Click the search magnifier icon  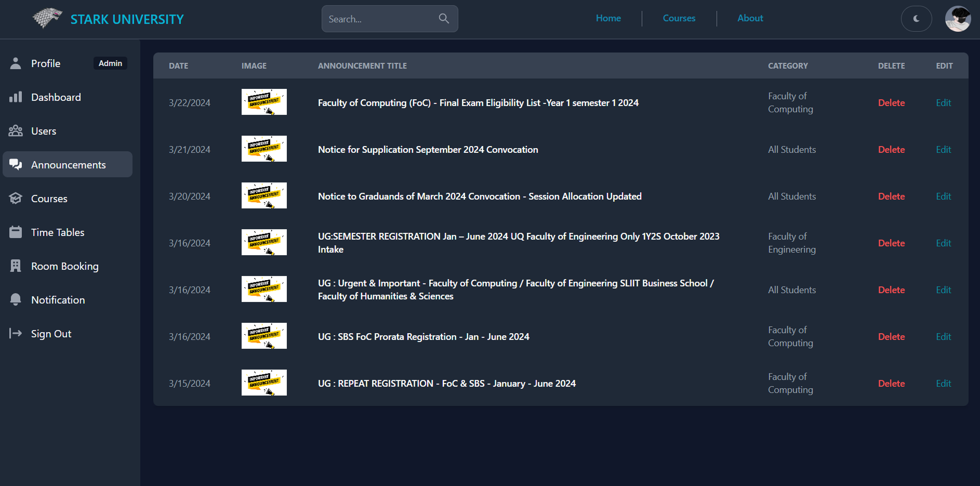[x=444, y=18]
